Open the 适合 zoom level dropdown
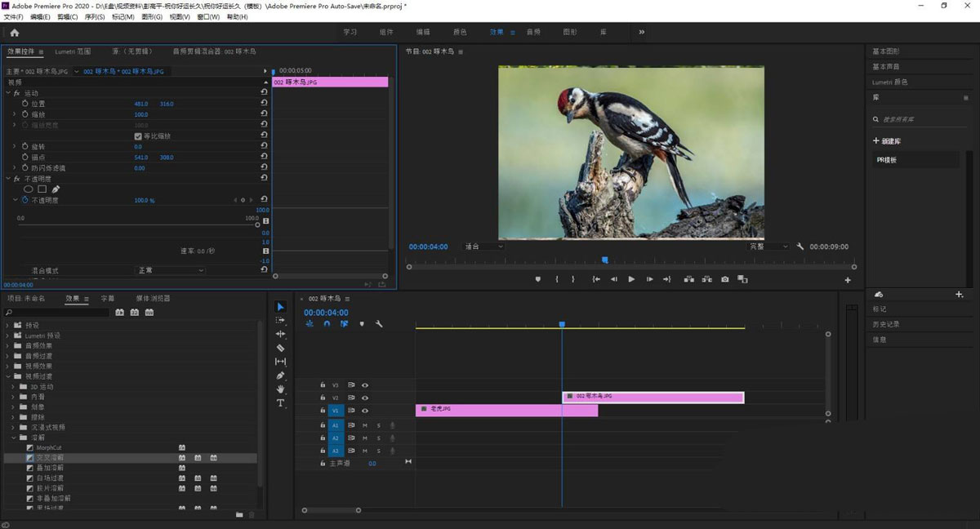The height and width of the screenshot is (529, 980). (x=483, y=247)
